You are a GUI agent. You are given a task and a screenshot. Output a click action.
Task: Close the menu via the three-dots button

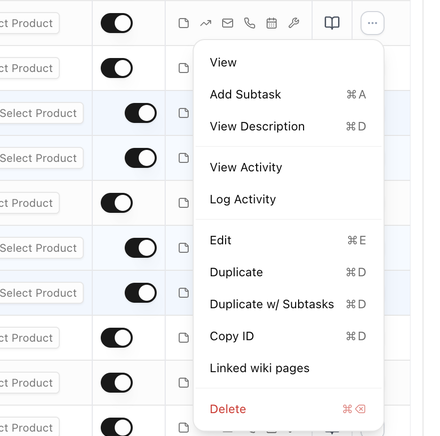(372, 23)
